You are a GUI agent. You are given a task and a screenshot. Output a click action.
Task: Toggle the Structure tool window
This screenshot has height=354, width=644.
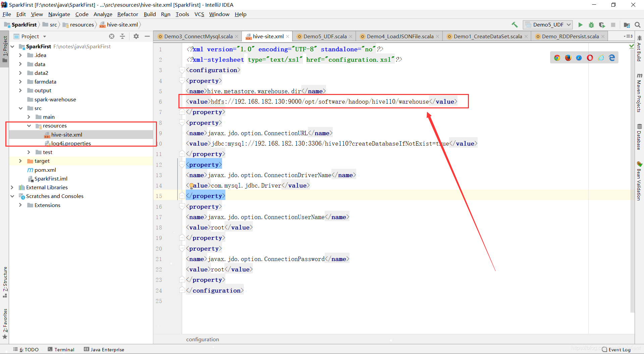coord(5,282)
